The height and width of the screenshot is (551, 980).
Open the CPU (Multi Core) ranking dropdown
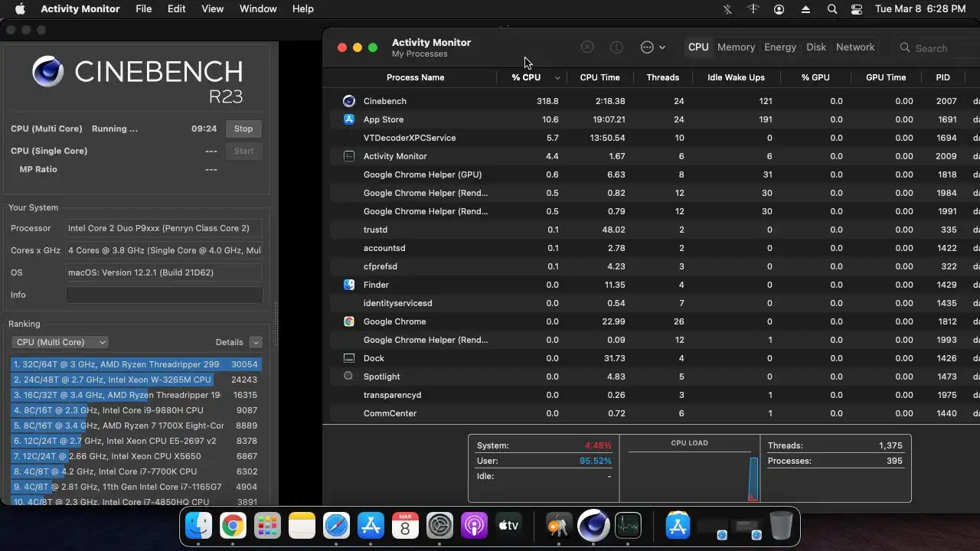(60, 342)
